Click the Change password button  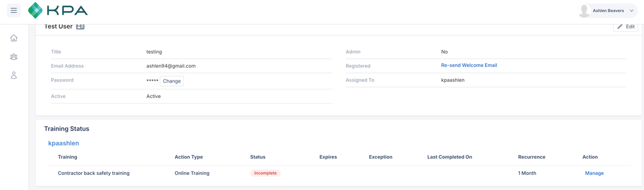pyautogui.click(x=172, y=81)
